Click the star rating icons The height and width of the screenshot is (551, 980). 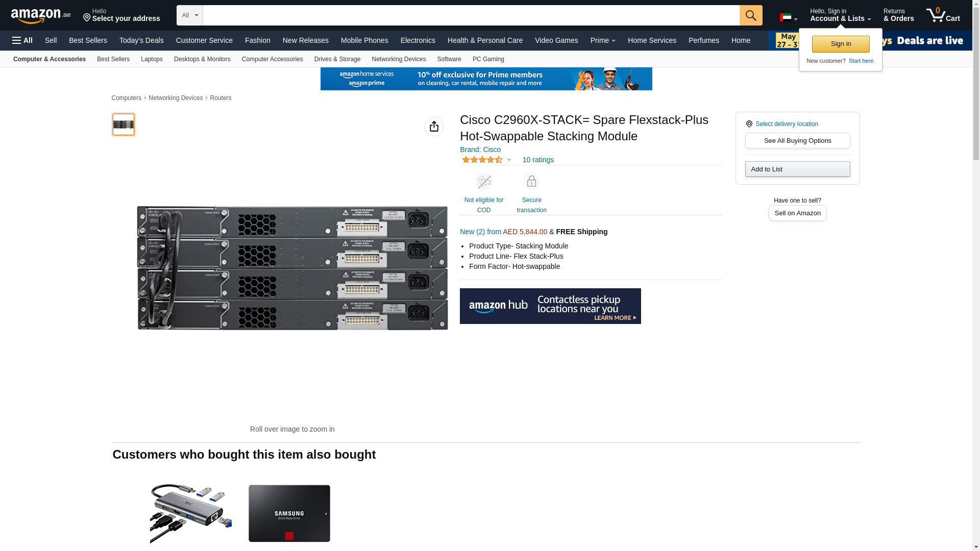[x=482, y=160]
